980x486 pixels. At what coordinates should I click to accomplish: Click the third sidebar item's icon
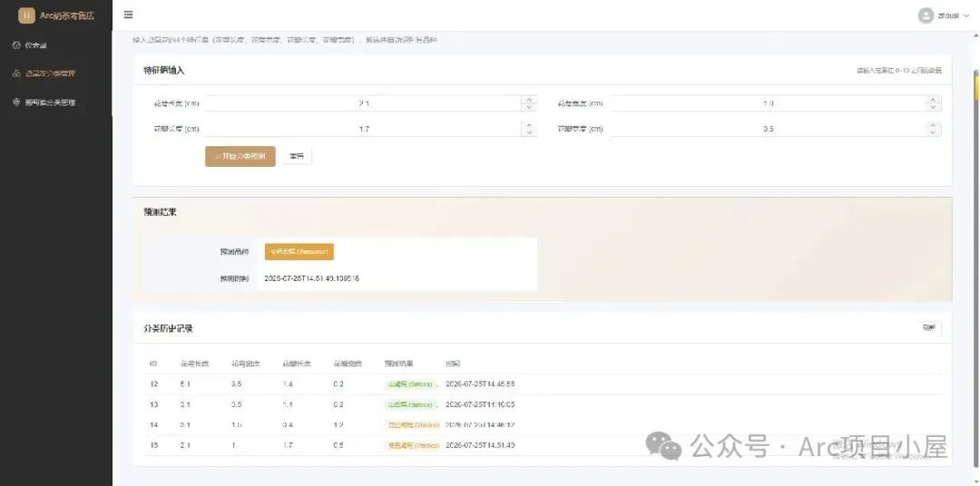(x=16, y=102)
